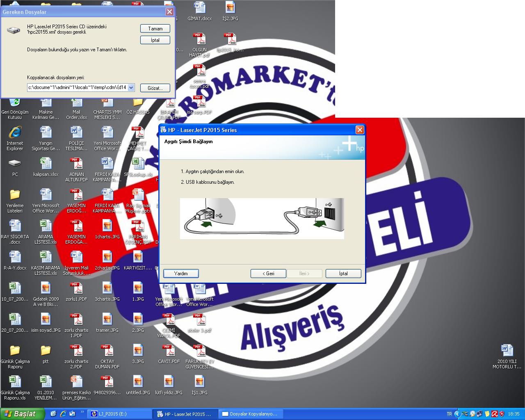
Task: Select the 3.JPG image icon
Action: tap(138, 350)
